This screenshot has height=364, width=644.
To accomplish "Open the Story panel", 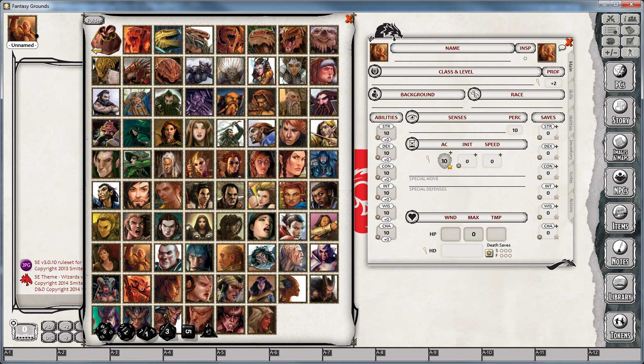I will tap(620, 112).
